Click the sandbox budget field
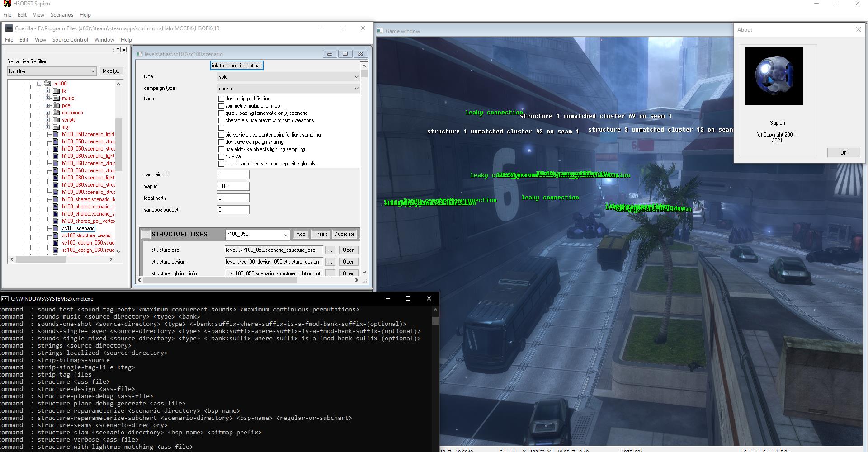868x452 pixels. 233,210
